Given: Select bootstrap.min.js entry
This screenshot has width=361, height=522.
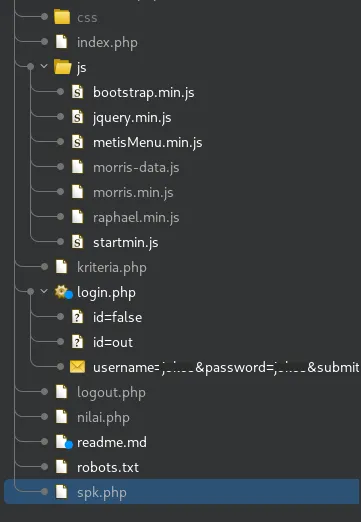Looking at the screenshot, I should pyautogui.click(x=144, y=93).
